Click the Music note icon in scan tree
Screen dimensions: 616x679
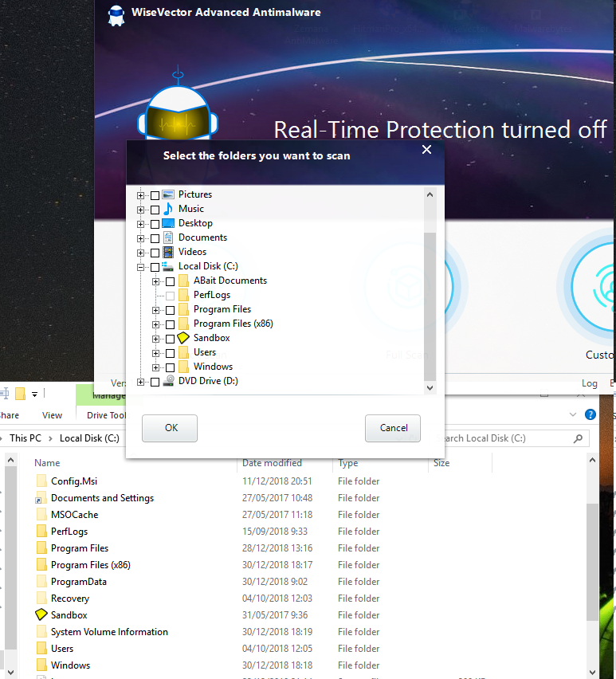[x=168, y=209]
